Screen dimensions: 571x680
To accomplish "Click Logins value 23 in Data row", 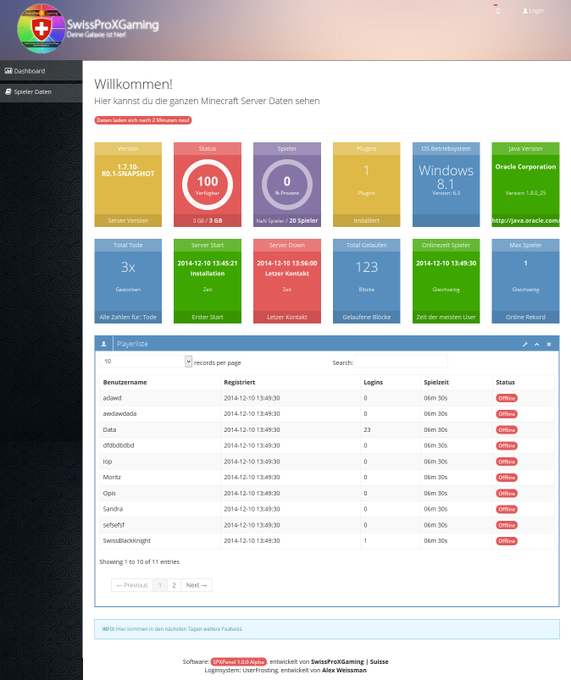I will (x=367, y=430).
